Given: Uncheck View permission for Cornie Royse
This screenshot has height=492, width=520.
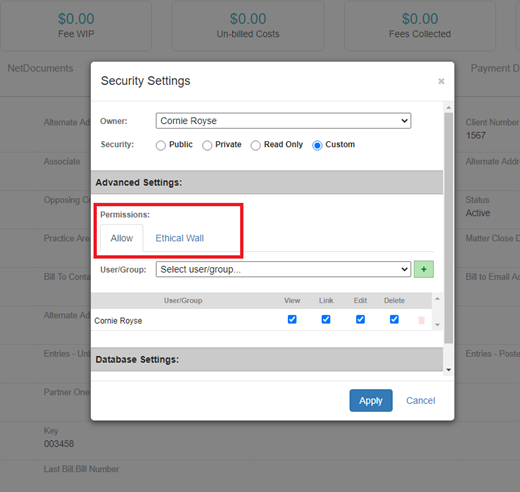Looking at the screenshot, I should pos(292,319).
